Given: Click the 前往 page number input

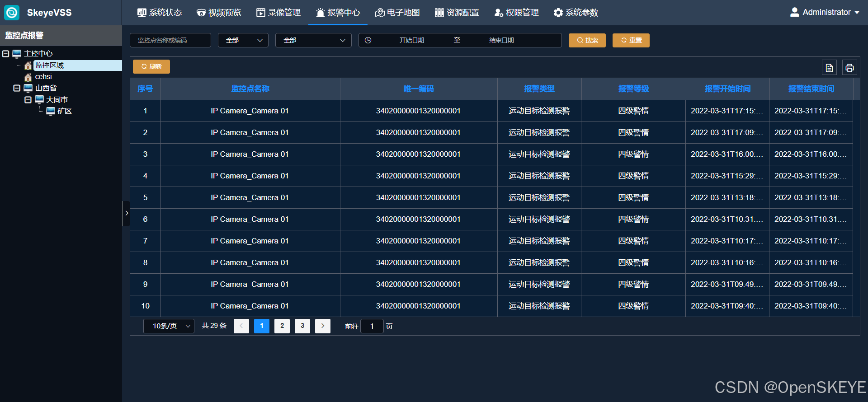Looking at the screenshot, I should pos(372,326).
